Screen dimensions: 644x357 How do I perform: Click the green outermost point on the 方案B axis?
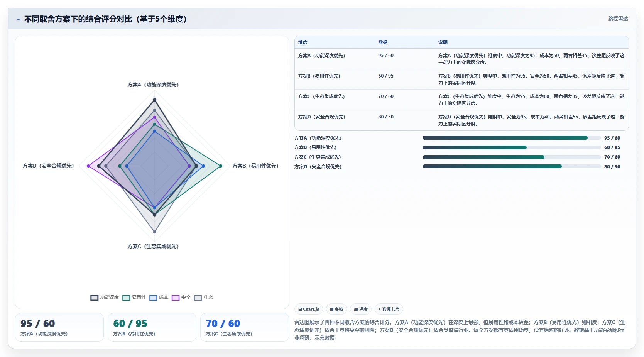point(221,166)
